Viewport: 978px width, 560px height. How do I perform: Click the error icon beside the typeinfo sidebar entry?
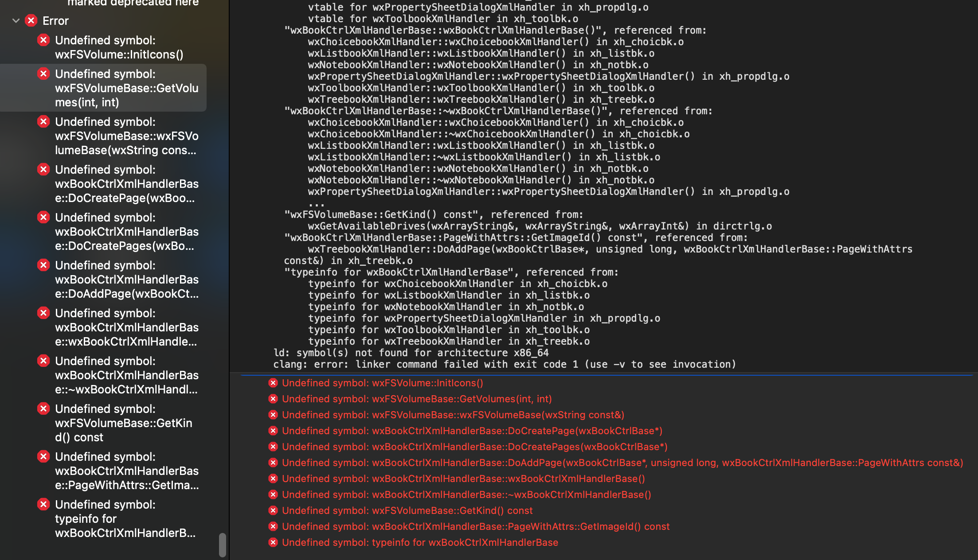pos(43,504)
